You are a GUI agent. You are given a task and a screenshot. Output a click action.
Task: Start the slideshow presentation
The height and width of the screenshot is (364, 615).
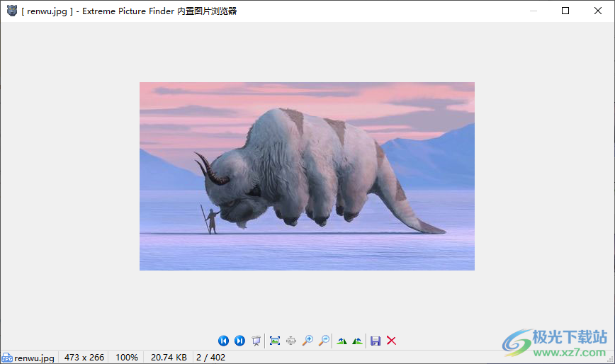pos(256,341)
